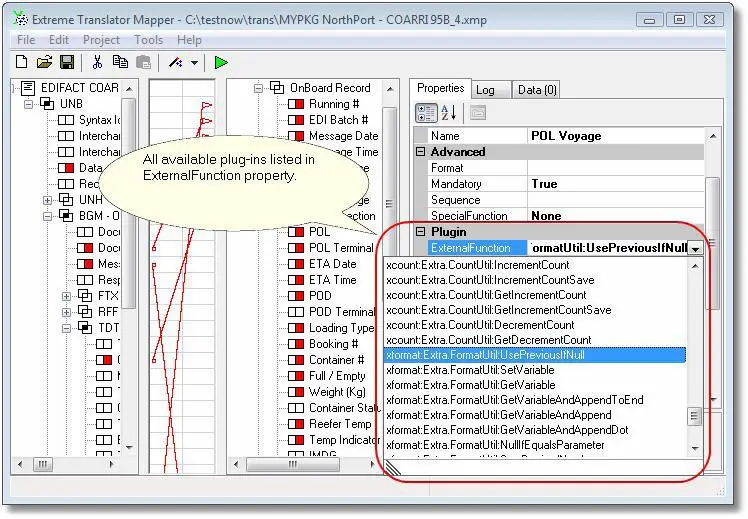Click the field icon beside POD Terminal
The height and width of the screenshot is (519, 748).
296,312
